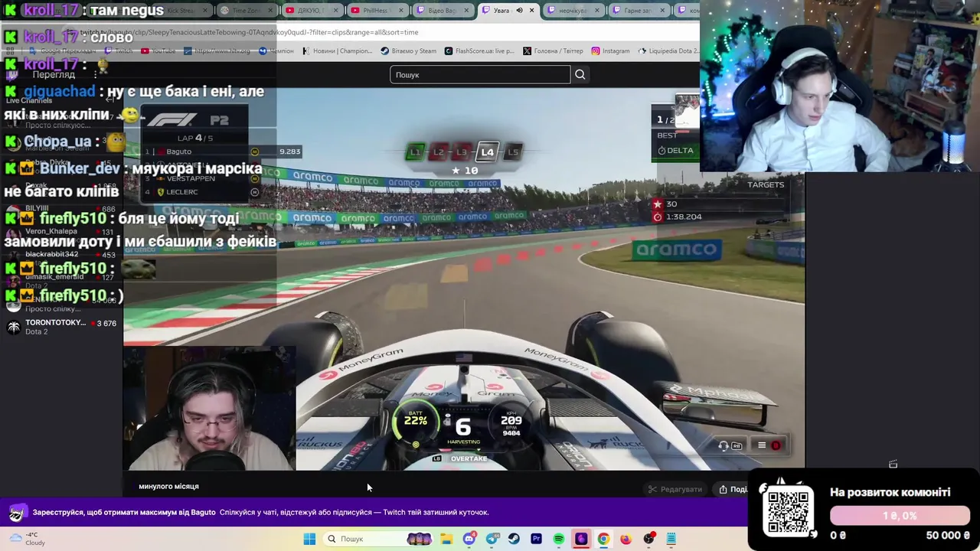Open Головна / Твіттер bookmark
Viewport: 980px width, 551px height.
[x=553, y=51]
